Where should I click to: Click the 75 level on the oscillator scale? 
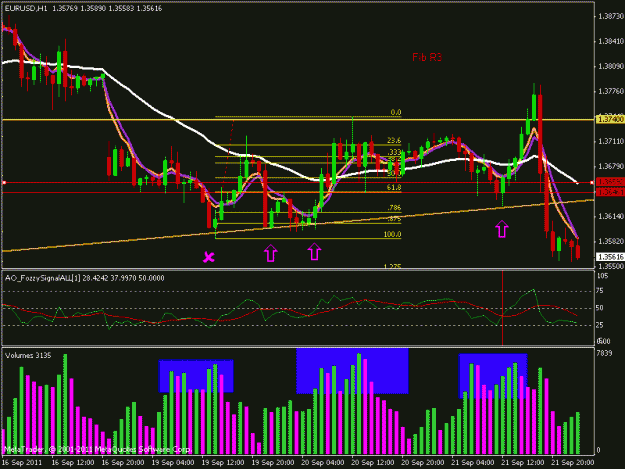[x=599, y=291]
